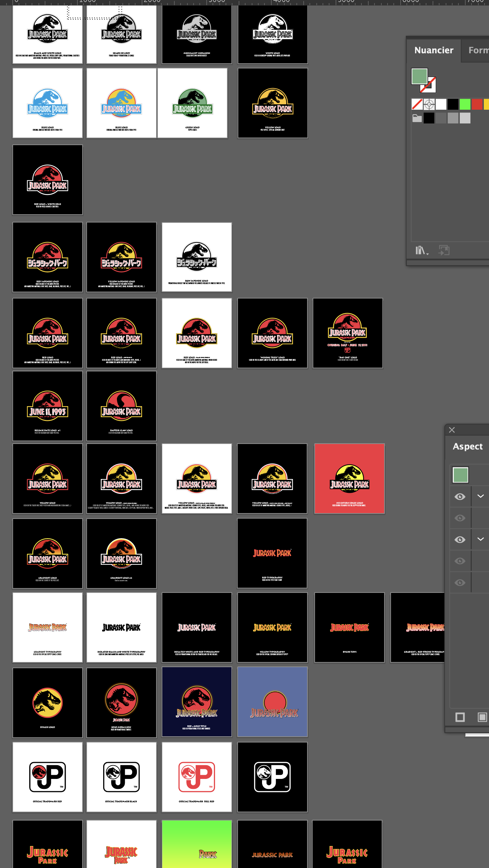489x868 pixels.
Task: Click the grey color group folder icon
Action: 417,118
